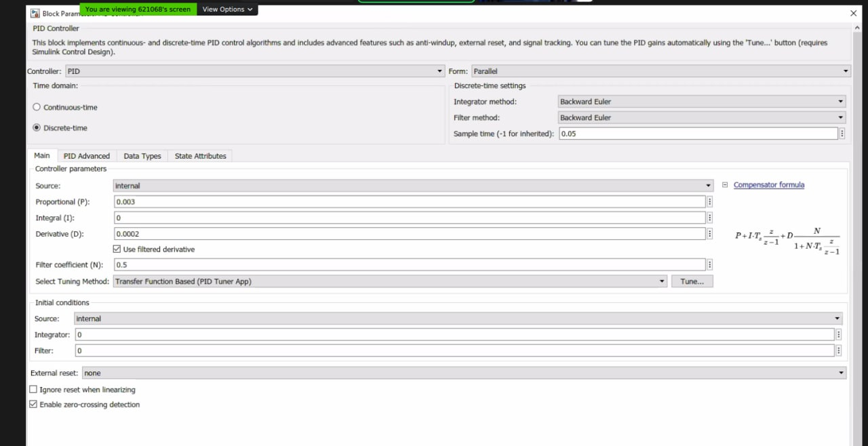The height and width of the screenshot is (446, 868).
Task: Click the 'Time domain:' label
Action: [x=56, y=85]
